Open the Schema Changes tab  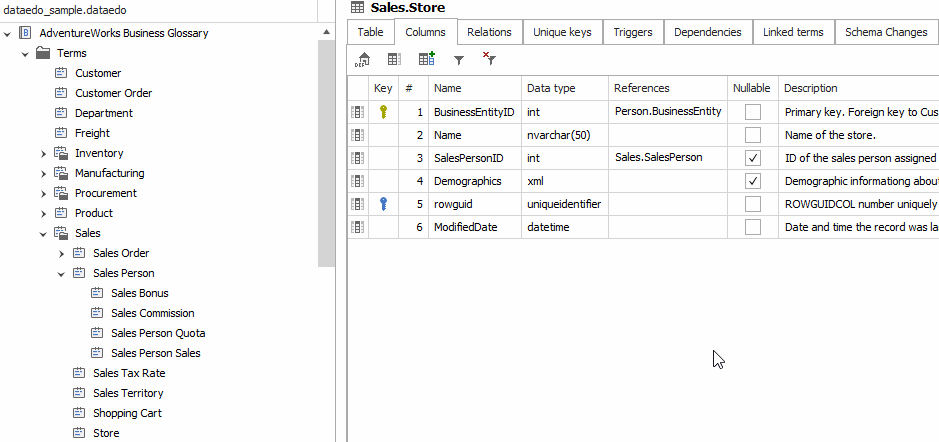(x=885, y=32)
